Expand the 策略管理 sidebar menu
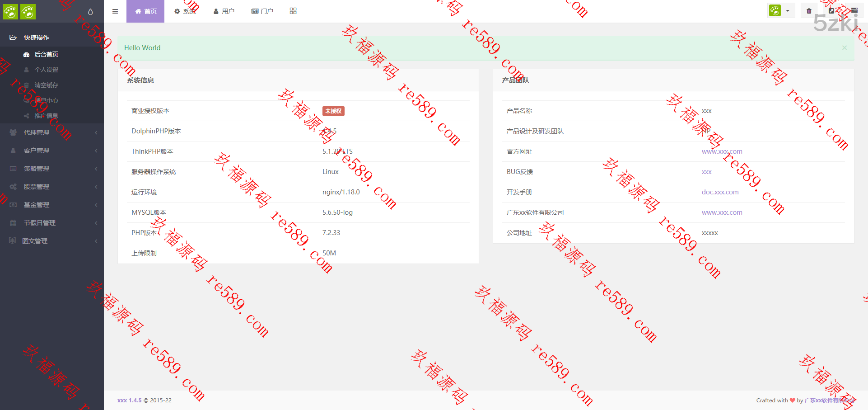 click(52, 169)
